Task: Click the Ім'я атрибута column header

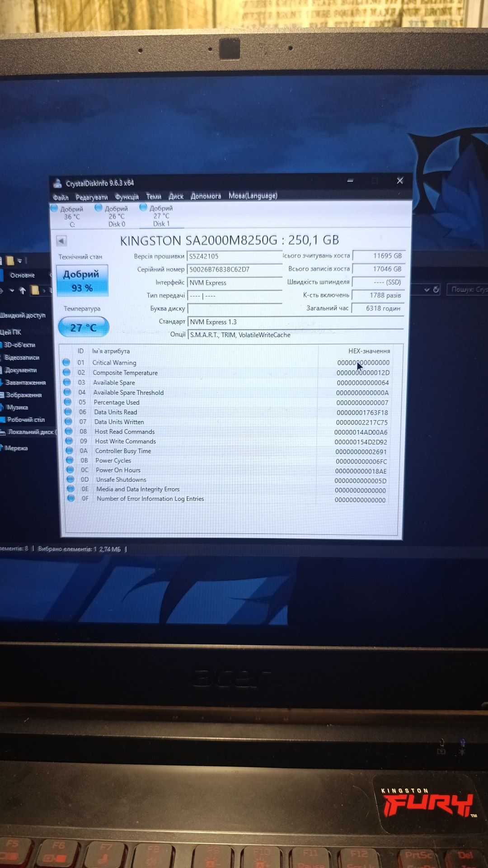Action: [x=111, y=351]
